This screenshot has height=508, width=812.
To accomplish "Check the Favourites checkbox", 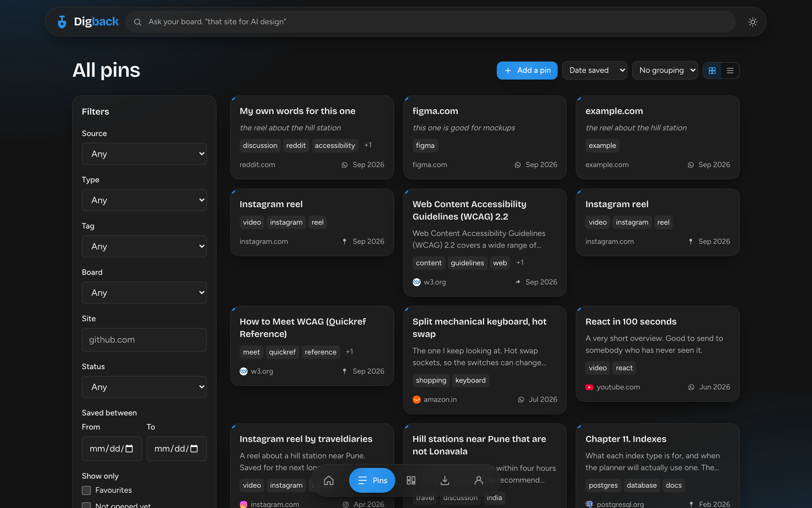I will pos(86,490).
